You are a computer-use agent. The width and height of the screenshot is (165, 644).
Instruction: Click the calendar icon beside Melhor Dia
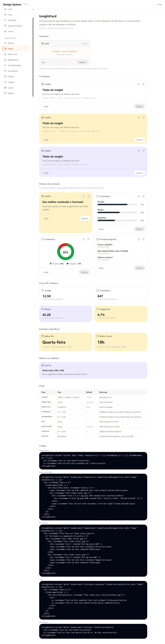42,336
